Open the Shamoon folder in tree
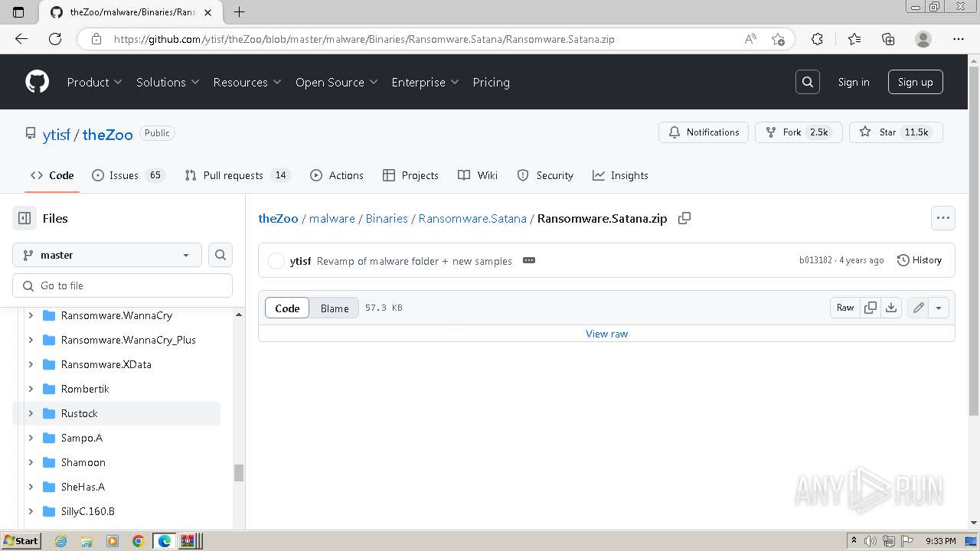 point(83,462)
